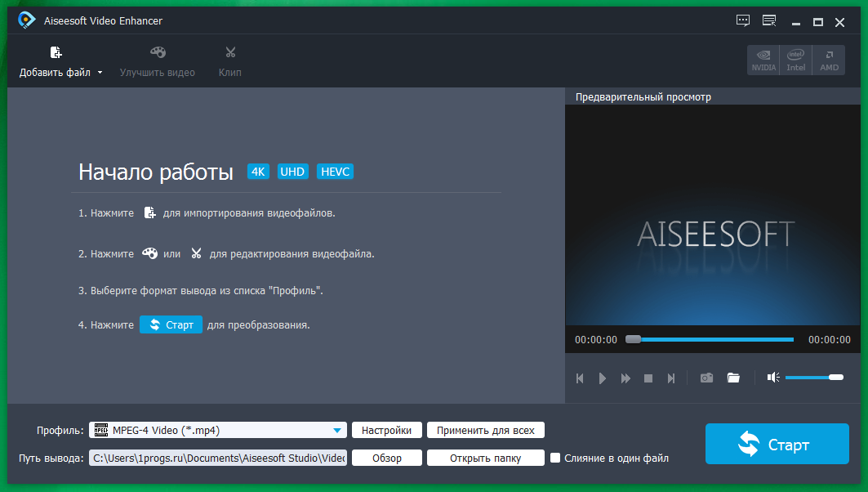Expand the Add File dropdown arrow
This screenshot has width=868, height=492.
pyautogui.click(x=100, y=73)
